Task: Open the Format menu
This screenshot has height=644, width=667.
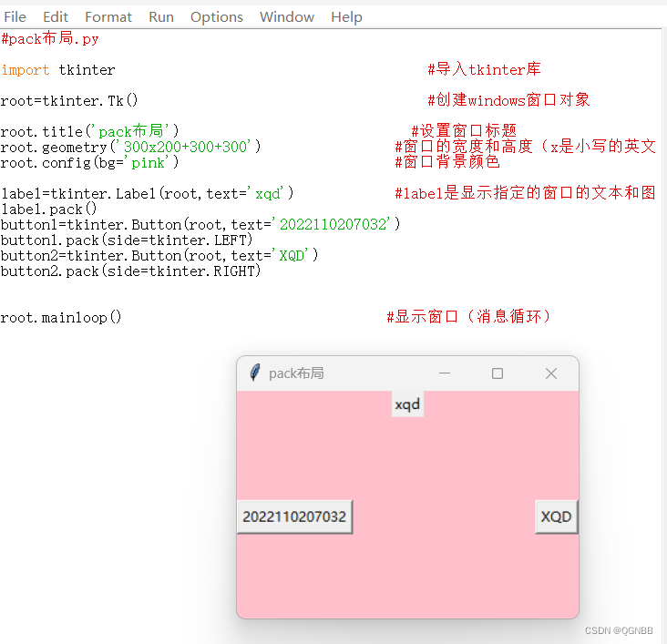Action: (108, 17)
